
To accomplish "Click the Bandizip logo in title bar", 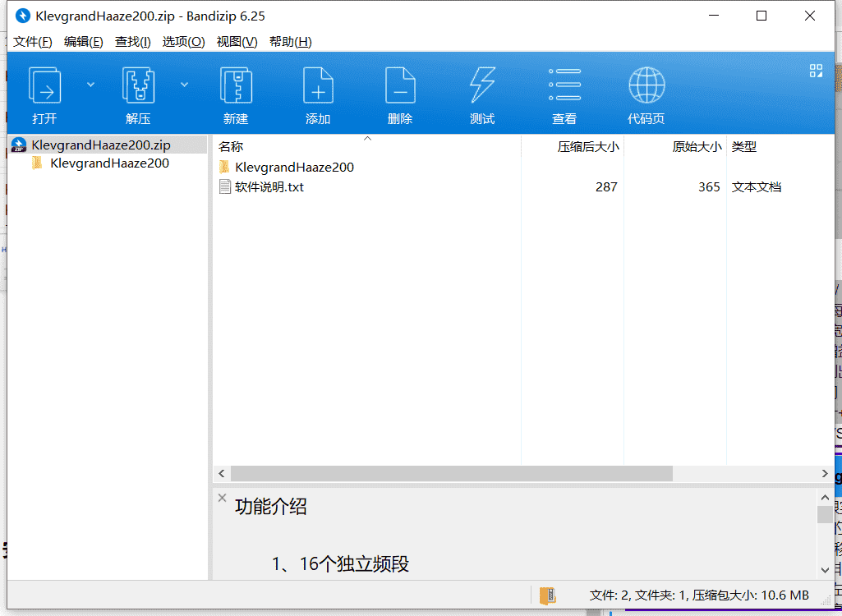I will [22, 16].
